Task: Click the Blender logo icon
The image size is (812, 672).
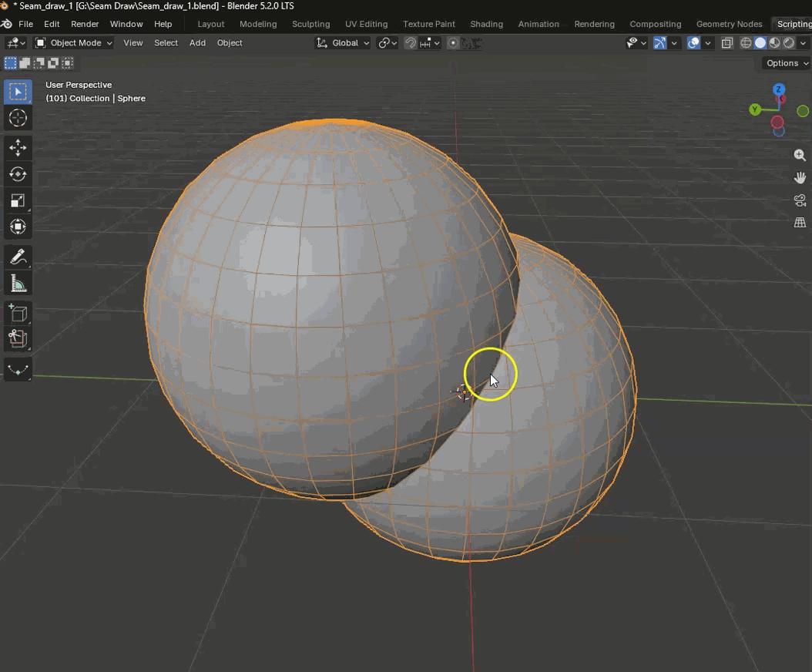Action: click(x=6, y=24)
